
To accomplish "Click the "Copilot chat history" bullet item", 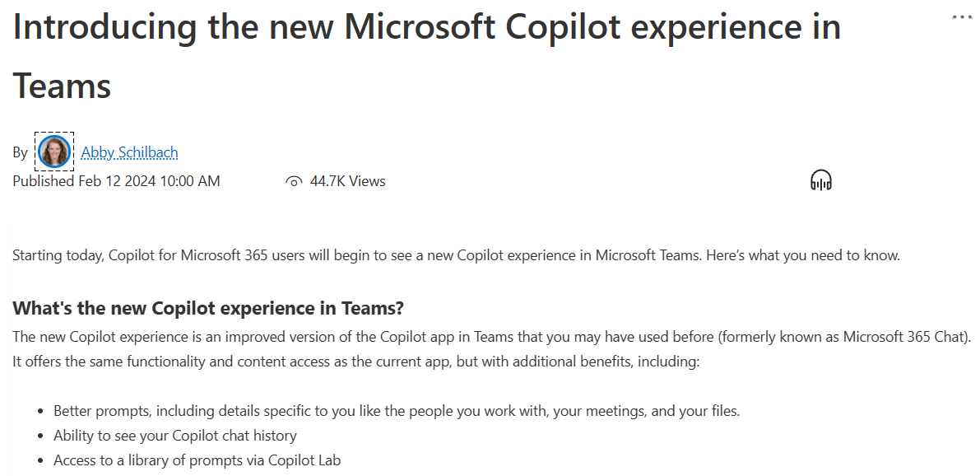I will [x=175, y=436].
